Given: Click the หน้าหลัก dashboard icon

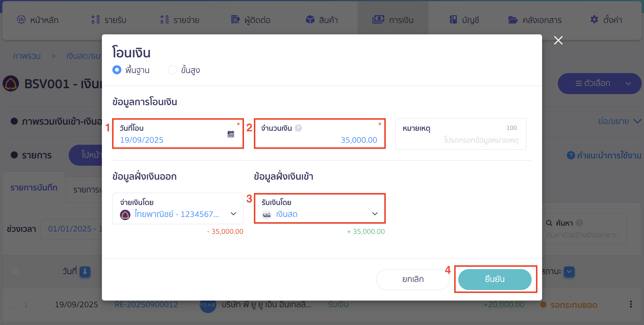Looking at the screenshot, I should click(21, 20).
